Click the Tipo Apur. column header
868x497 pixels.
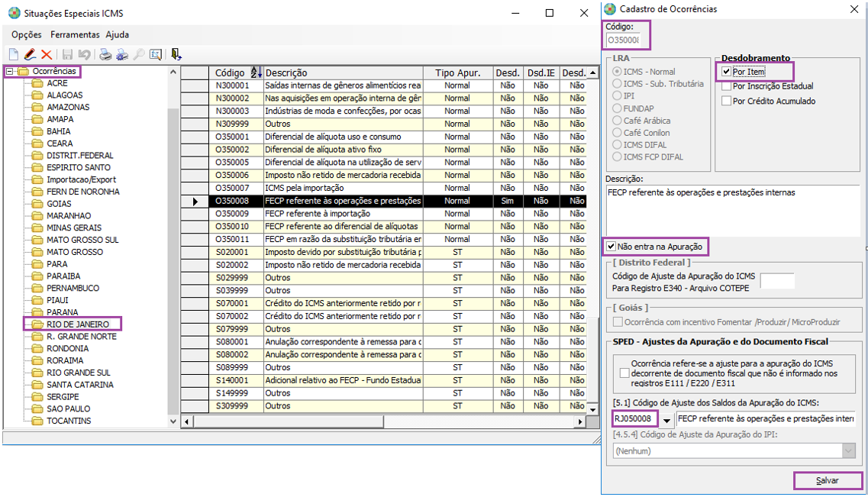pyautogui.click(x=458, y=73)
